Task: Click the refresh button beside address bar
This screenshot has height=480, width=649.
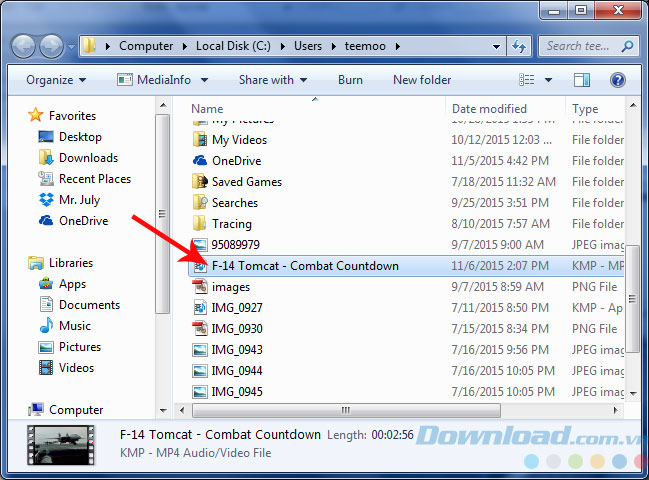Action: [x=519, y=46]
